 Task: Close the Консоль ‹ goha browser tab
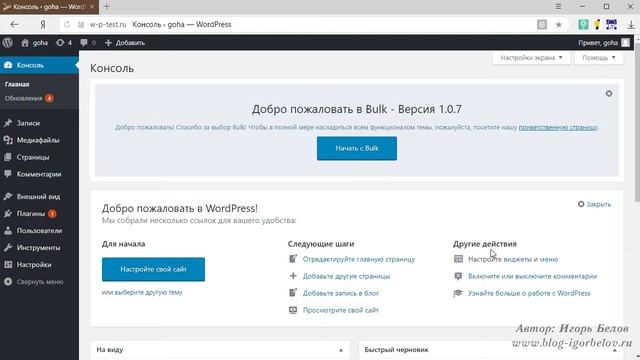pyautogui.click(x=92, y=7)
